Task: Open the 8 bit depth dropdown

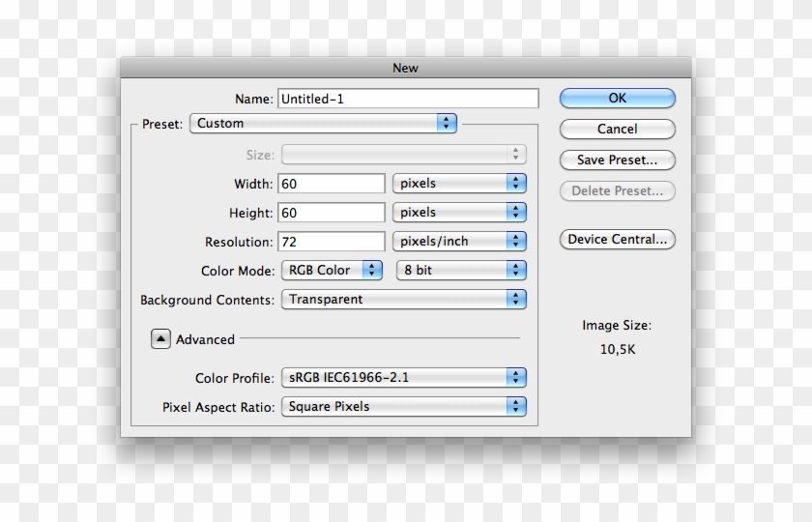Action: (x=461, y=271)
